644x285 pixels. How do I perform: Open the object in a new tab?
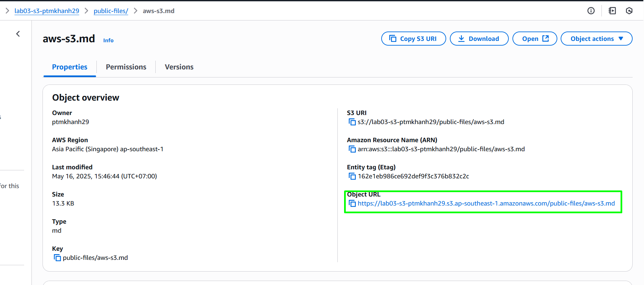coord(535,39)
